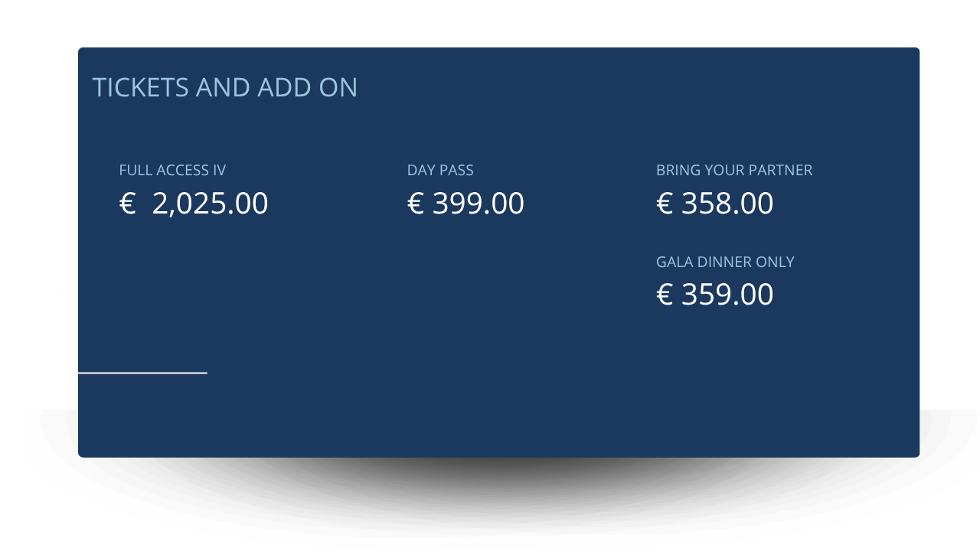Click the TICKETS AND ADD ON heading
This screenshot has height=551, width=980.
tap(225, 87)
